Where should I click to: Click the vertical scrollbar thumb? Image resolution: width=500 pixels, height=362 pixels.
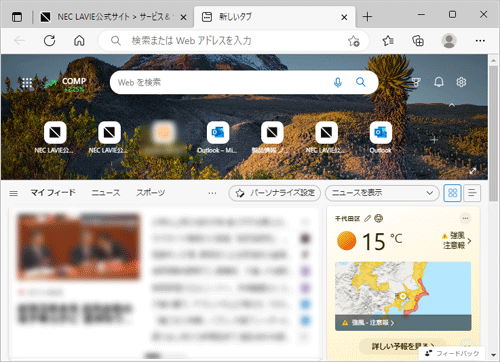[493, 133]
